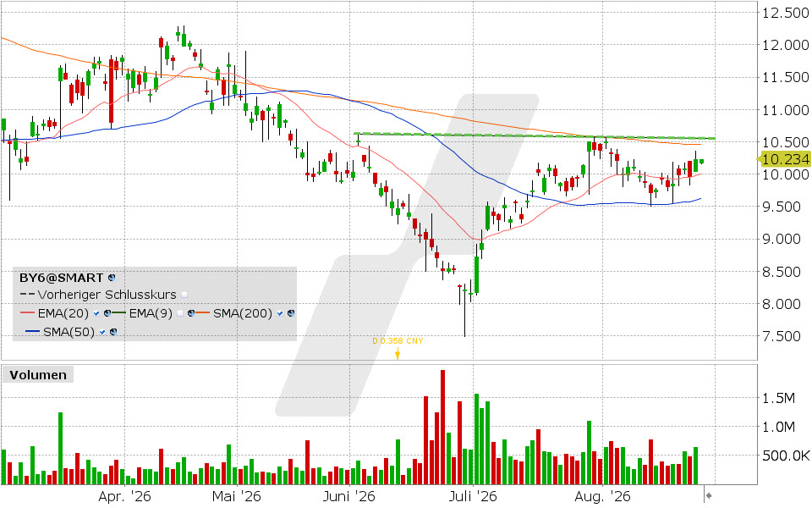Click the EMA(9) legend label
The image size is (812, 508).
point(151,313)
